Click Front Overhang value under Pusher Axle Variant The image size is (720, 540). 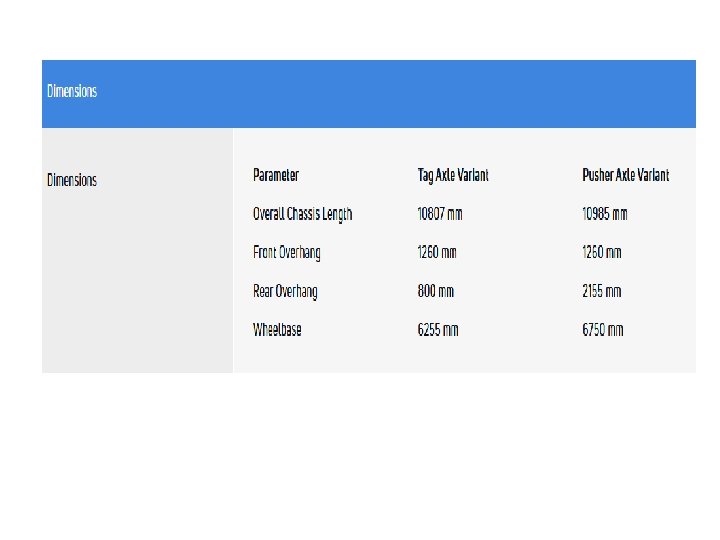(602, 253)
